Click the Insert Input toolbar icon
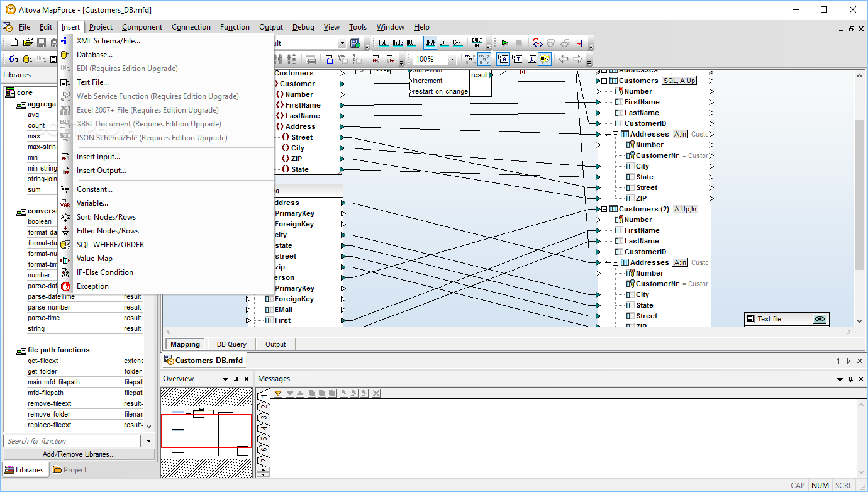This screenshot has width=868, height=492. coord(376,59)
